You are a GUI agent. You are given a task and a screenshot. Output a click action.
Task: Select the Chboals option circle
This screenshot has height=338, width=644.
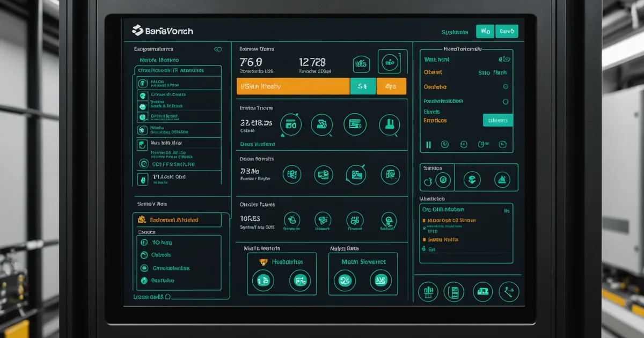pyautogui.click(x=144, y=255)
